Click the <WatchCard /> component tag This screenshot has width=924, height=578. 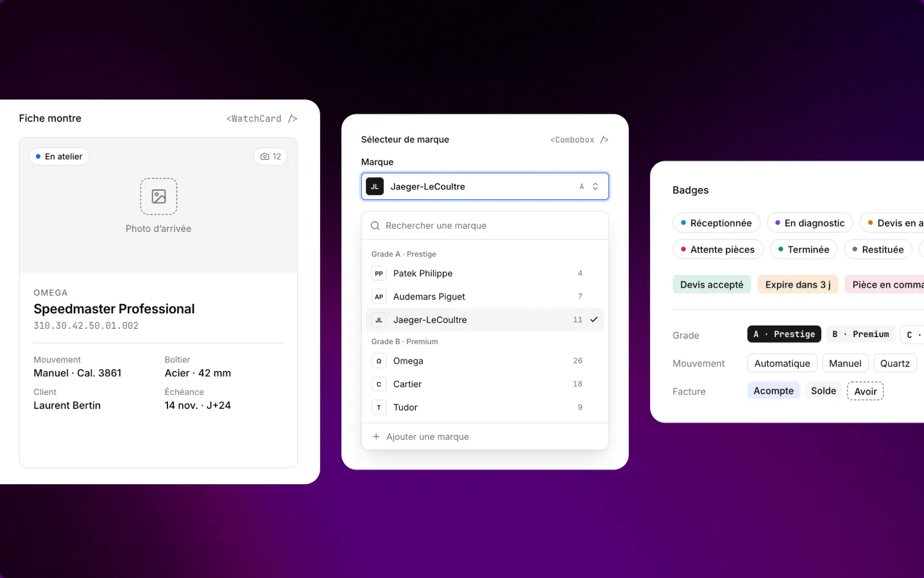pyautogui.click(x=262, y=119)
